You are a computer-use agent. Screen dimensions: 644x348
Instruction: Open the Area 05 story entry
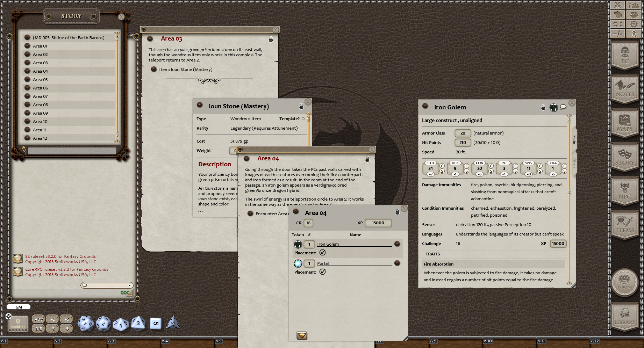[x=40, y=79]
